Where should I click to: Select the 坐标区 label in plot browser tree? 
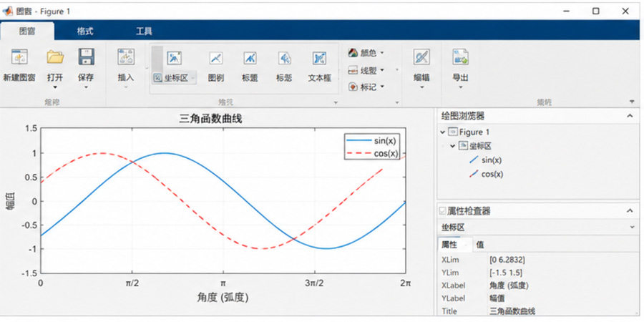point(480,146)
